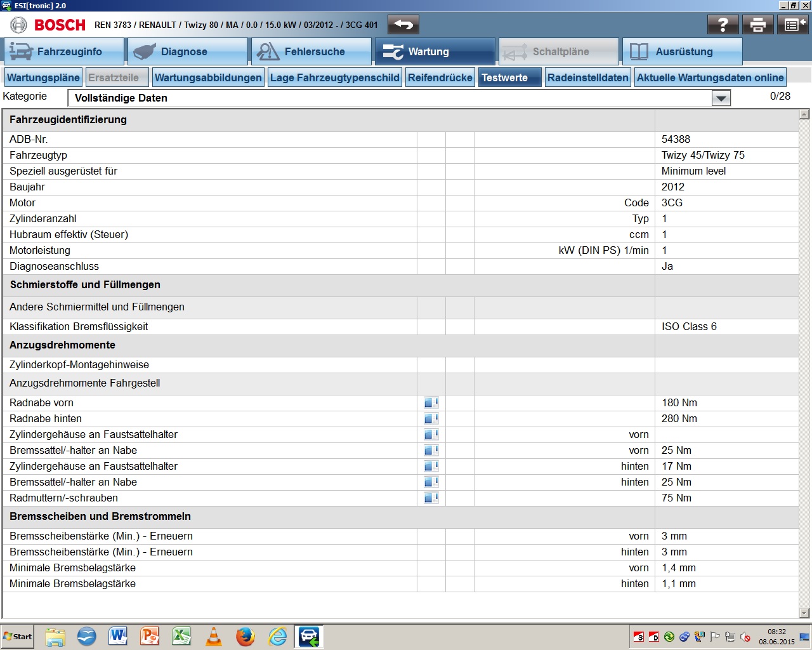This screenshot has width=812, height=650.
Task: Open the help question mark icon
Action: [x=723, y=25]
